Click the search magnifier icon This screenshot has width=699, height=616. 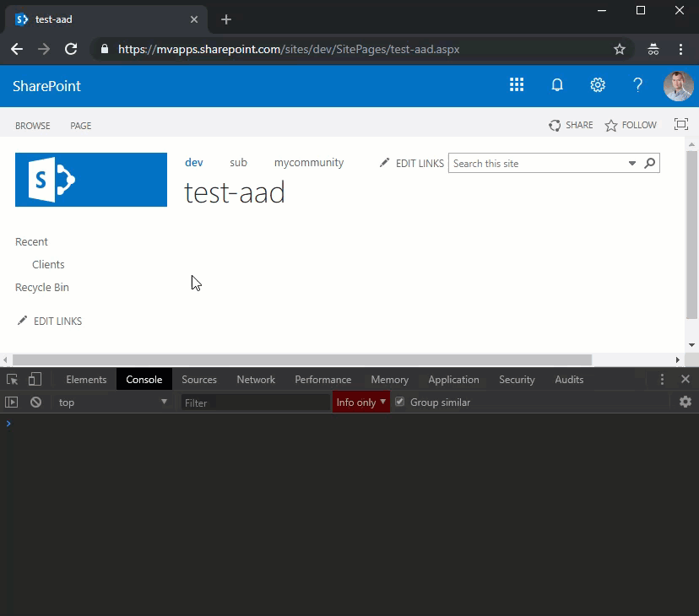pos(649,163)
